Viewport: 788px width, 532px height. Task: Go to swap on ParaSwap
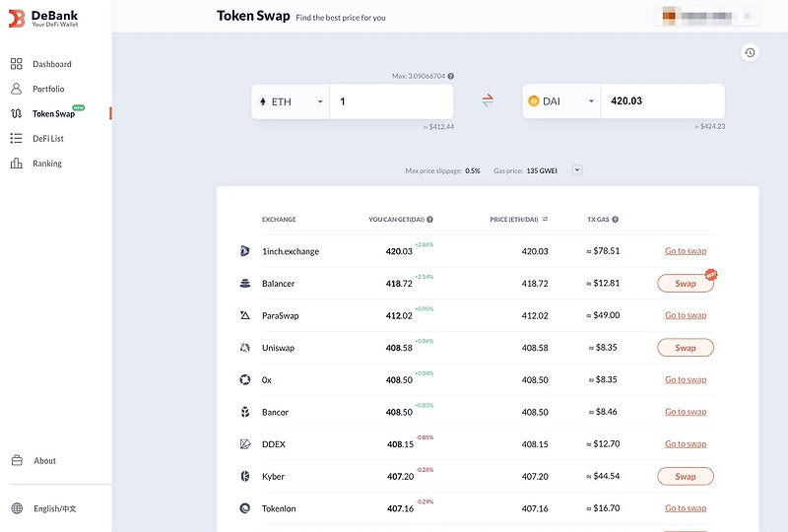tap(686, 315)
